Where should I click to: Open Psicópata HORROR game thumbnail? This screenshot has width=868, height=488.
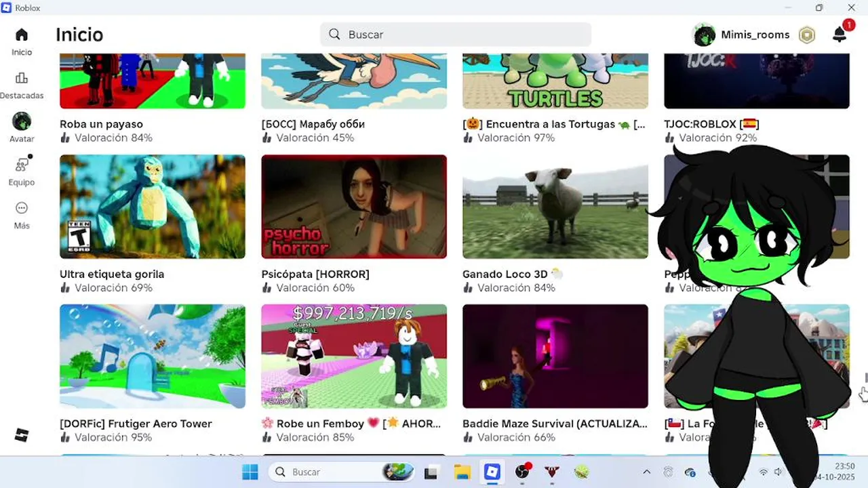tap(354, 207)
